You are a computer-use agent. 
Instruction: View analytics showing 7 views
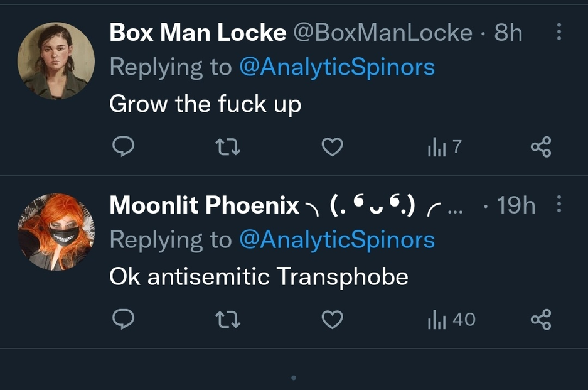(x=444, y=147)
